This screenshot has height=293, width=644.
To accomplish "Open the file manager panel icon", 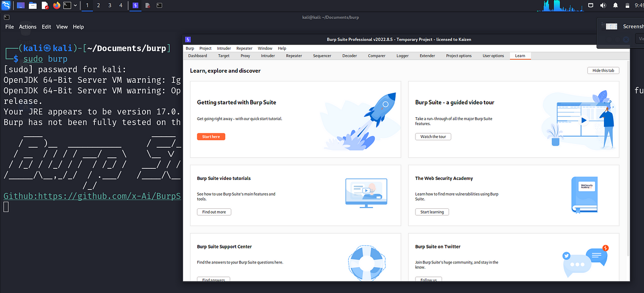I will 33,6.
